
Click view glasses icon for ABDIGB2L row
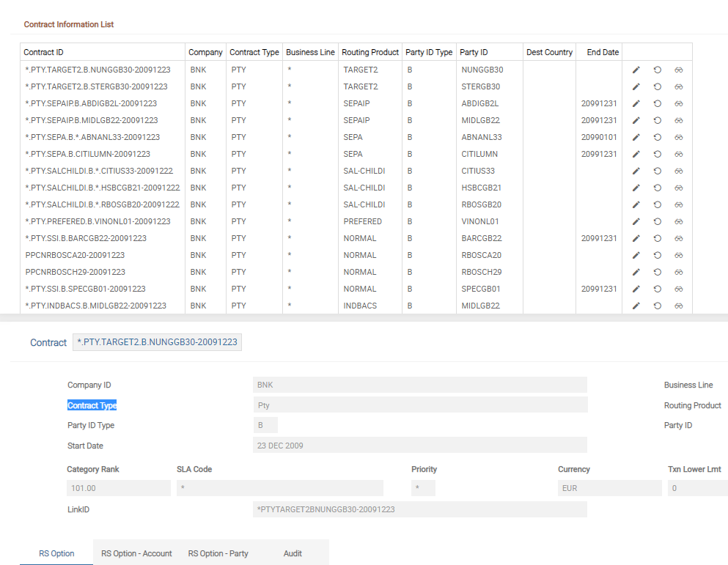pos(679,103)
